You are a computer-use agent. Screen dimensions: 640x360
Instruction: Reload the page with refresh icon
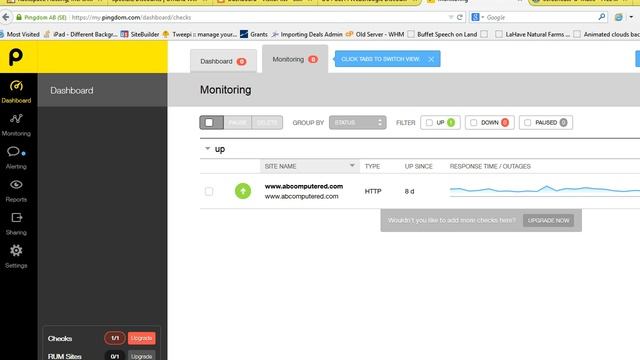(460, 17)
